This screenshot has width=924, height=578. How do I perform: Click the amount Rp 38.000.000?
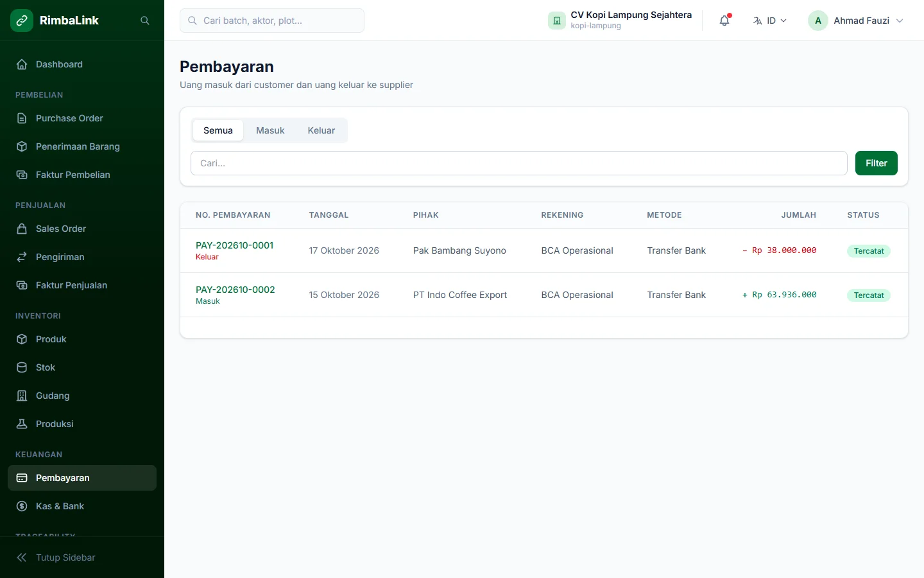click(x=779, y=250)
